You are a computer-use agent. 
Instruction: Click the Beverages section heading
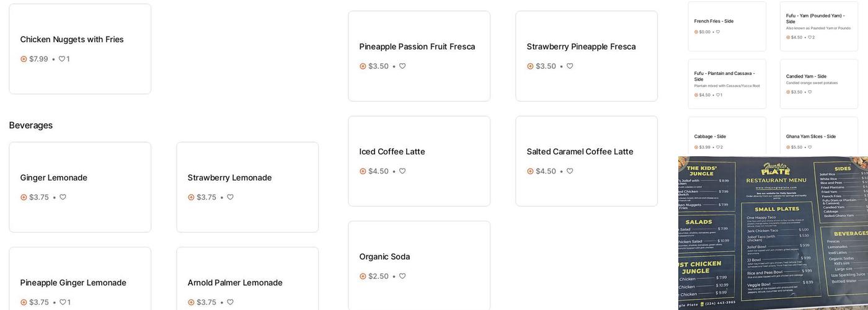[31, 125]
